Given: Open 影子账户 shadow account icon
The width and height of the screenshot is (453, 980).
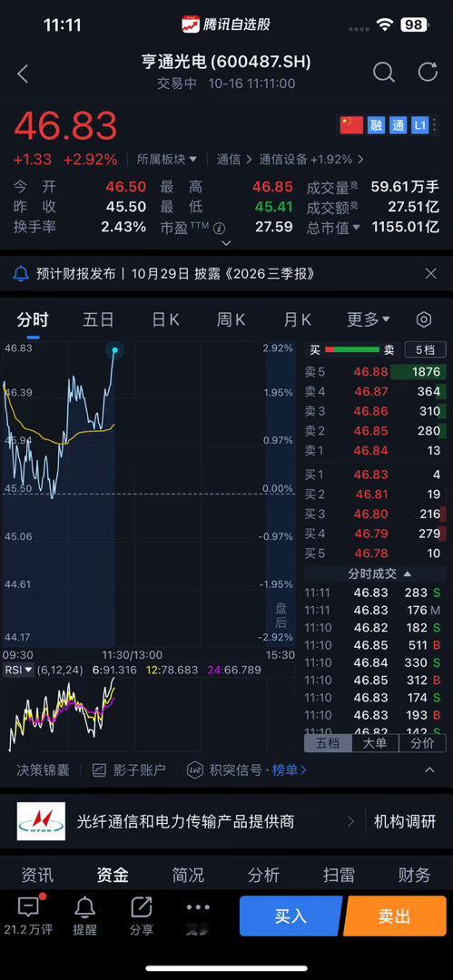Looking at the screenshot, I should (x=99, y=770).
